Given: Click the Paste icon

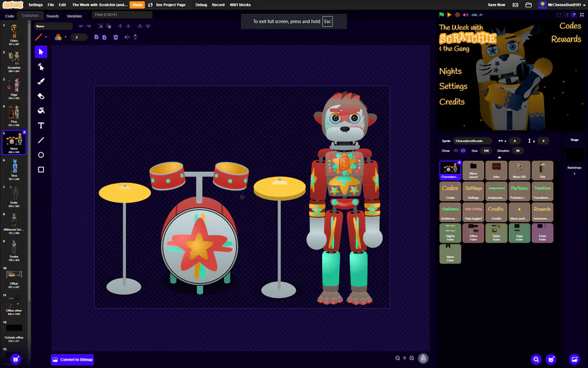Looking at the screenshot, I should point(105,37).
